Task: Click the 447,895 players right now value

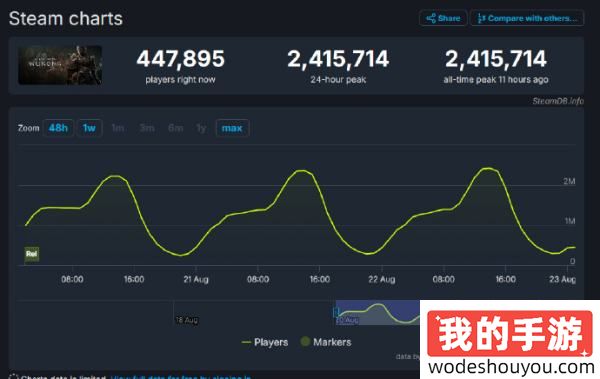Action: [181, 59]
